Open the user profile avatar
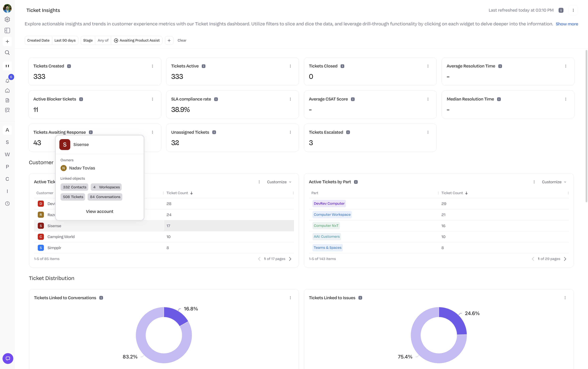 pos(7,8)
